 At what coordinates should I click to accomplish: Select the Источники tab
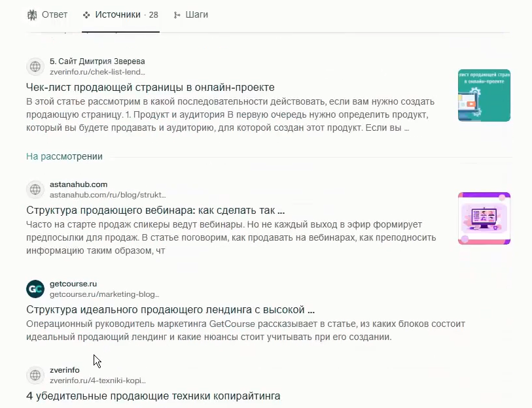pos(120,15)
